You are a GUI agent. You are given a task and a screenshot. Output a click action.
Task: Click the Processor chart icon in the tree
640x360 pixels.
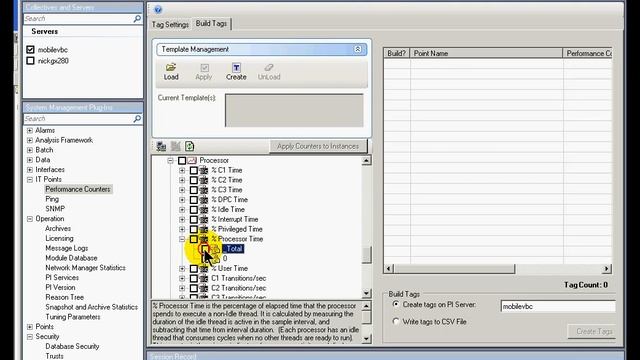pyautogui.click(x=192, y=160)
